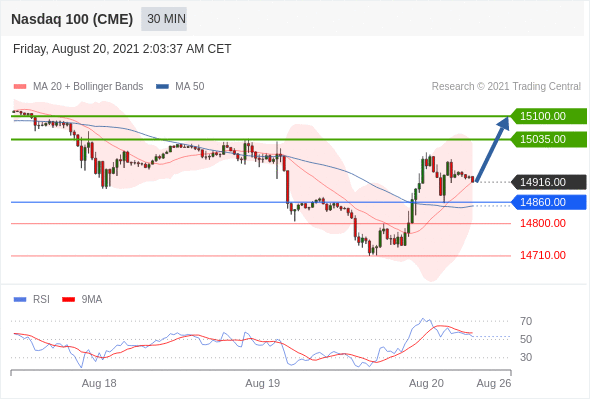
Task: Select the 15035.00 green target label
Action: tap(549, 140)
